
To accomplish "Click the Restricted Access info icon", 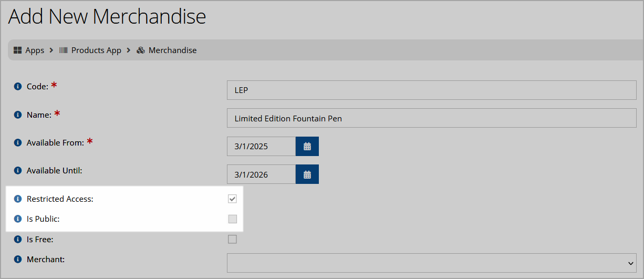I will point(18,199).
